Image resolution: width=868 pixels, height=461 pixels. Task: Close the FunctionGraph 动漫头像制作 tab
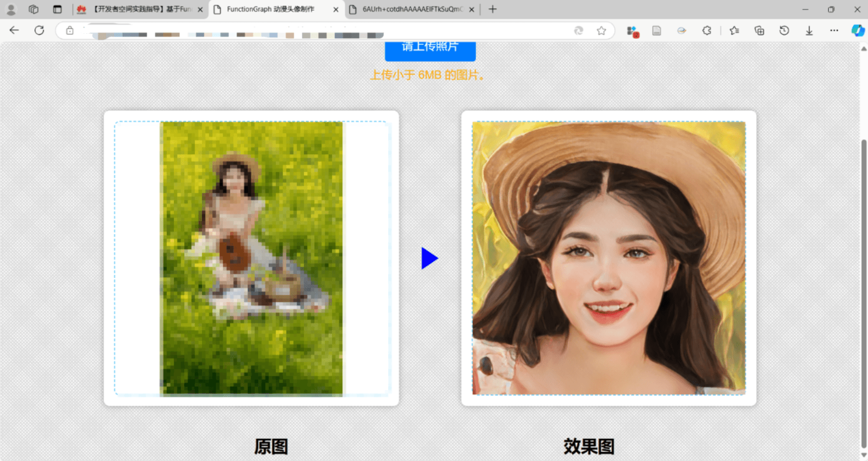(x=336, y=10)
